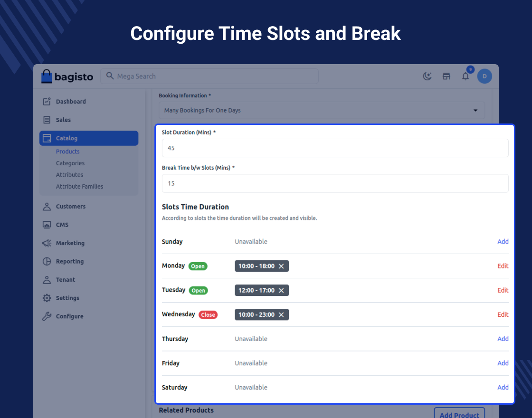Click Tuesday Open status badge
This screenshot has height=418, width=532.
point(198,290)
